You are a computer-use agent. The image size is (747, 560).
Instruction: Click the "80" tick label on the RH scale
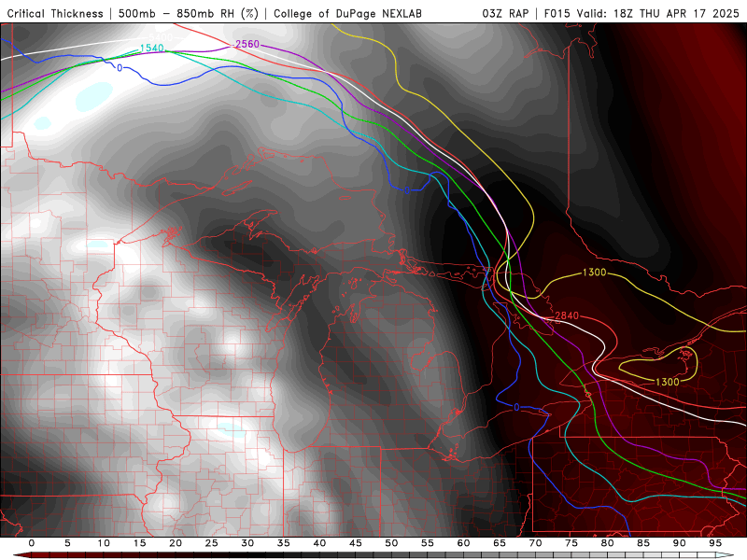point(608,543)
